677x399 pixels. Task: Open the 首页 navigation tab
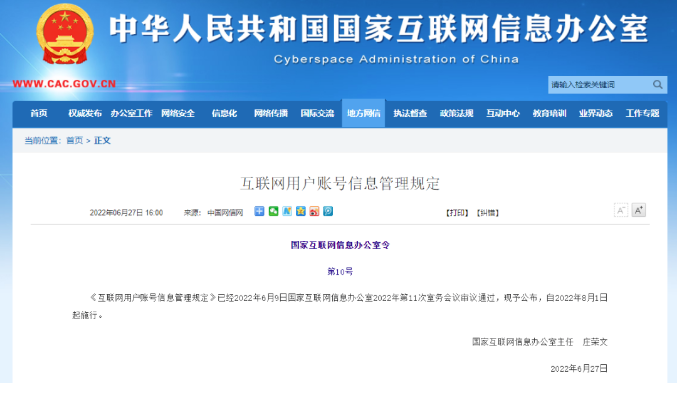point(39,114)
